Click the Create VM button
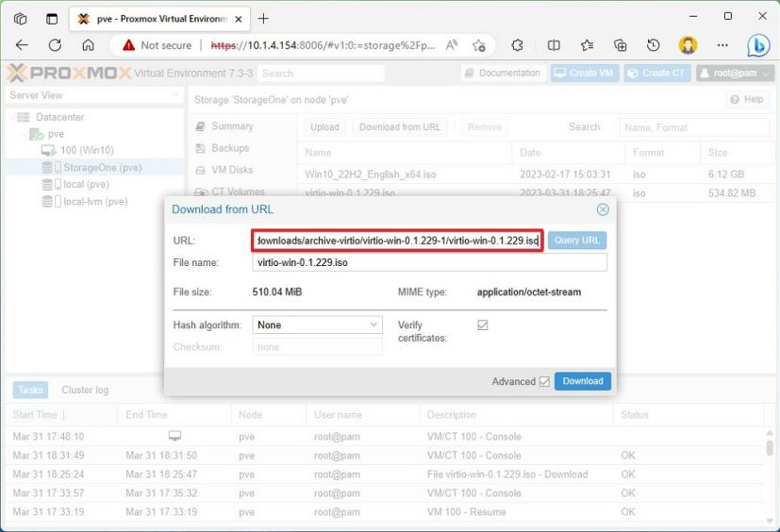 (585, 74)
